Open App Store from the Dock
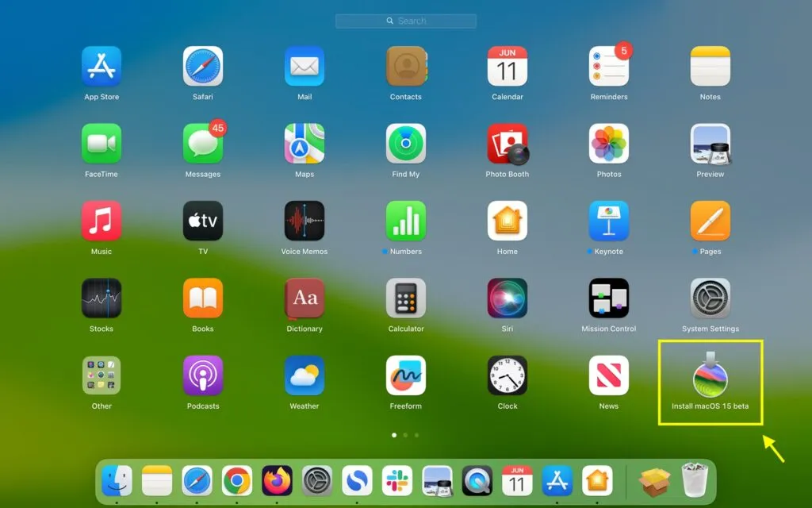 (x=557, y=480)
